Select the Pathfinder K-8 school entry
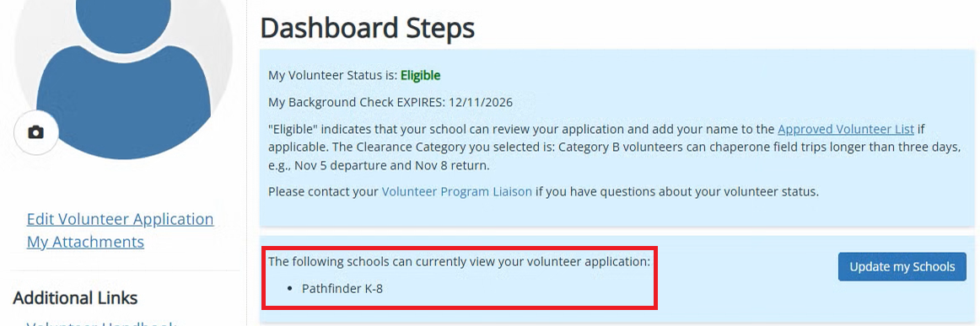The image size is (980, 326). click(342, 289)
